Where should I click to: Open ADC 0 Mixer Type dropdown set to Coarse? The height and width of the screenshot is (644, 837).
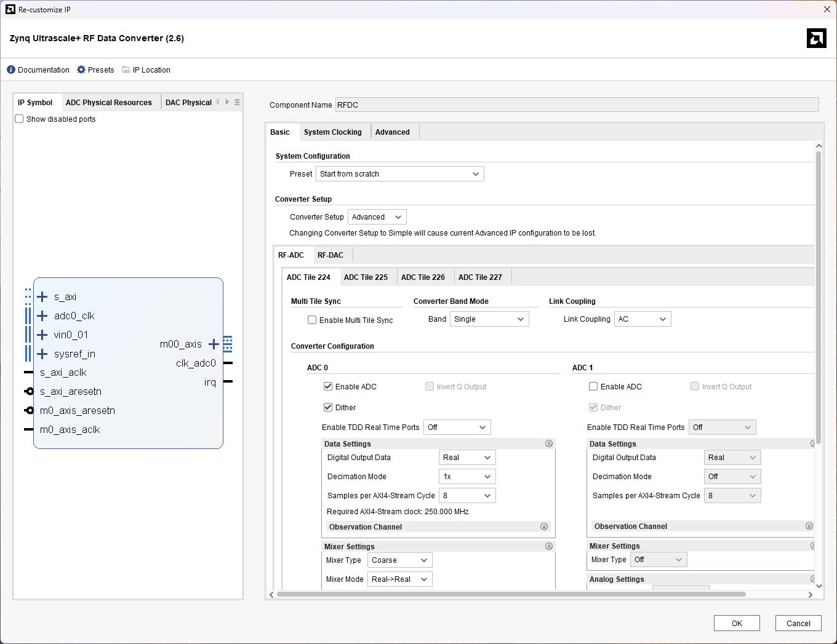[x=400, y=560]
